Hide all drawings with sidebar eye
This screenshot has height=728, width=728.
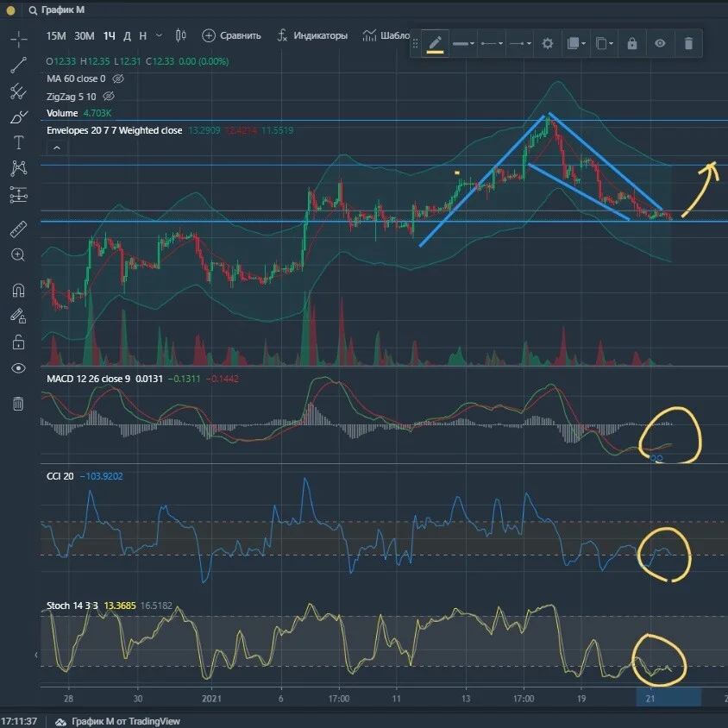pos(19,368)
